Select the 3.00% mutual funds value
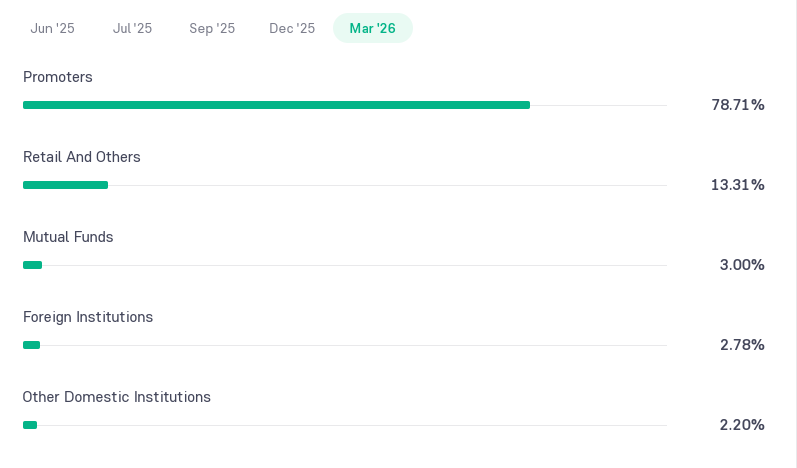This screenshot has height=468, width=797. point(742,265)
